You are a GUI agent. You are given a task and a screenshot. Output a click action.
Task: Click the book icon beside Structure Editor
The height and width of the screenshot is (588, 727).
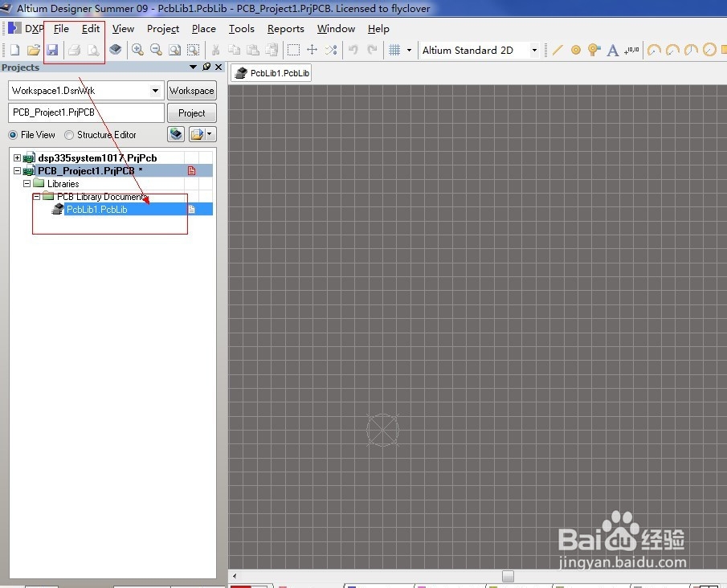[x=176, y=134]
